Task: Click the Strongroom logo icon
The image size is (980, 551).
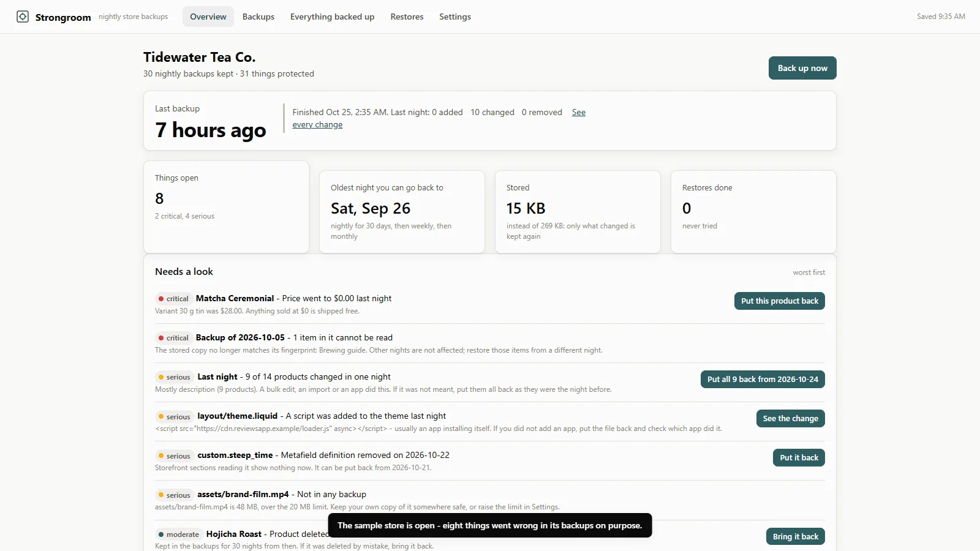Action: click(23, 17)
